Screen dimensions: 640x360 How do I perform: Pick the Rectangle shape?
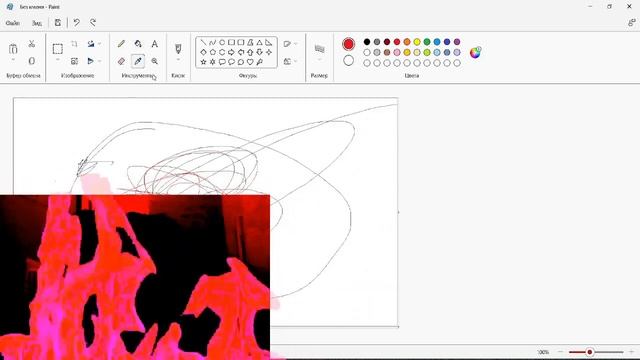pyautogui.click(x=231, y=42)
